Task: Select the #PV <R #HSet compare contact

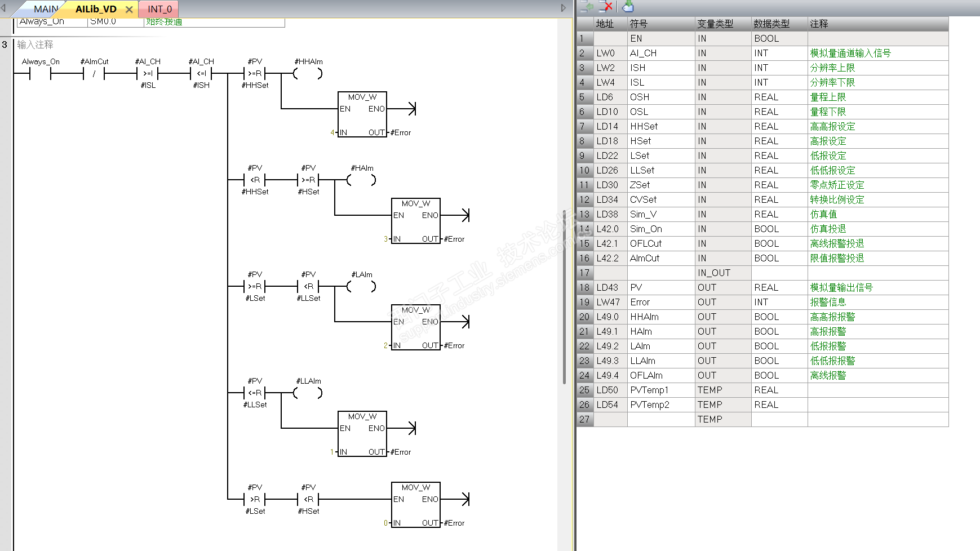Action: (x=308, y=499)
